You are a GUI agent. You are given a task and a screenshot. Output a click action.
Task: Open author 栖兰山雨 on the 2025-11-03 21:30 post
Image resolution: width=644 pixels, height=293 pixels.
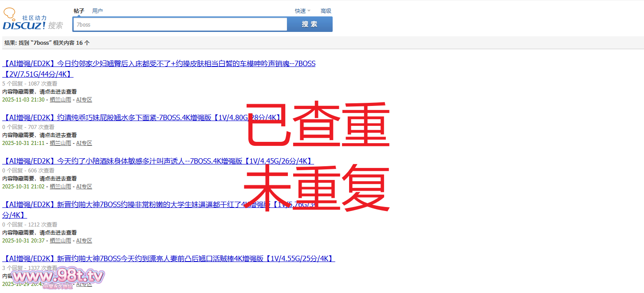click(x=60, y=100)
